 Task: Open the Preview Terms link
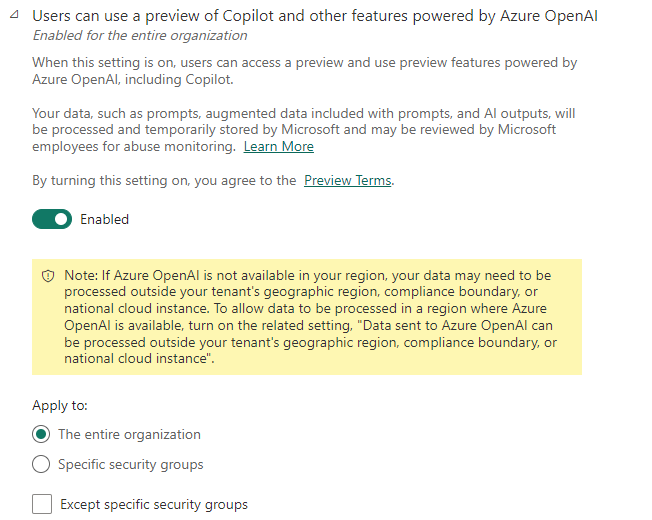(x=348, y=180)
